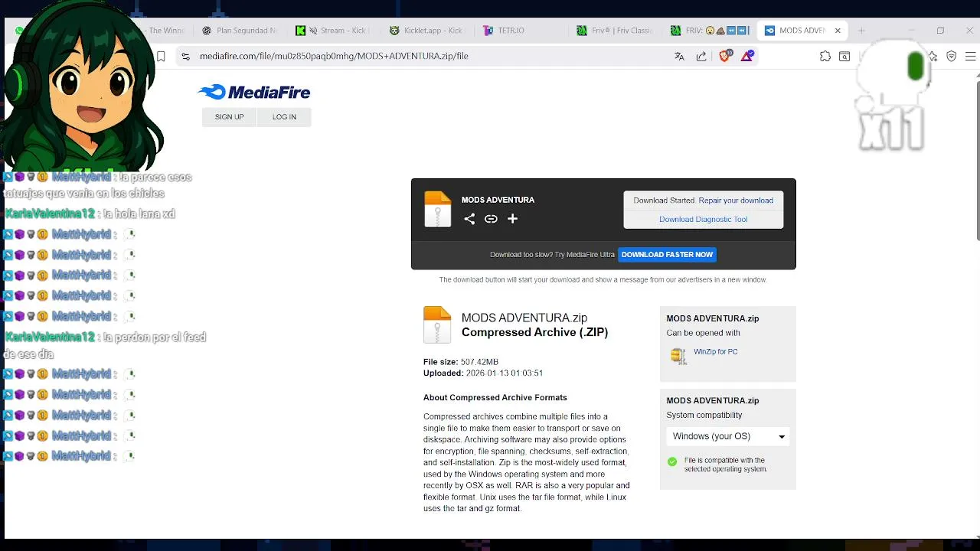The image size is (980, 551).
Task: Click the 'System compatibility' label
Action: (x=704, y=416)
